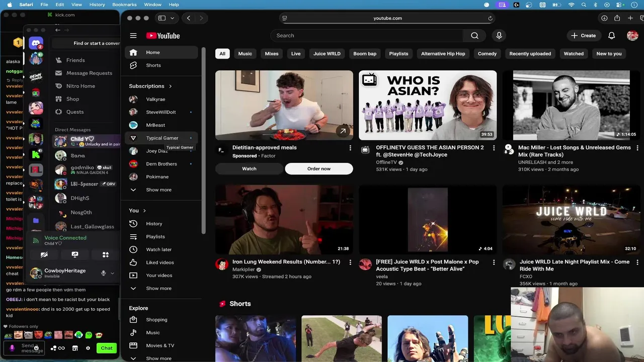Open Safari History menu
644x362 pixels.
[x=97, y=5]
